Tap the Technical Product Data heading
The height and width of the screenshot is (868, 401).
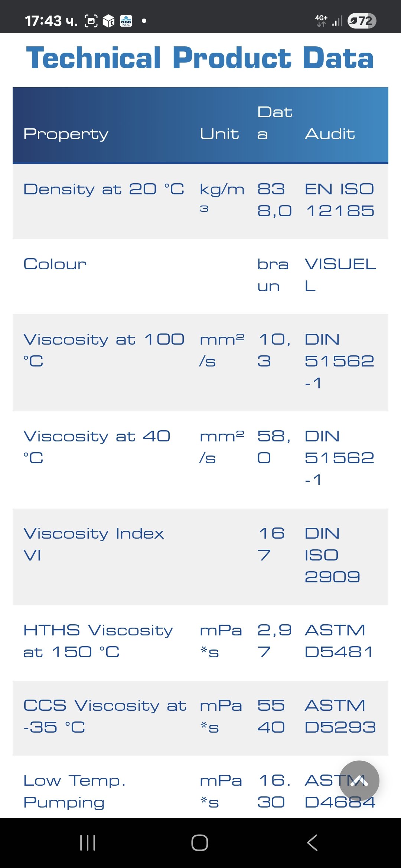click(x=200, y=58)
